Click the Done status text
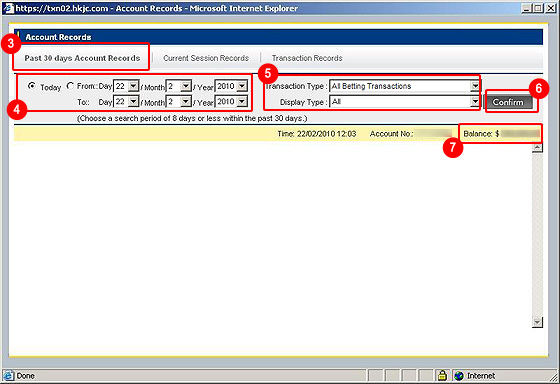Screen dimensions: 560x384 pyautogui.click(x=26, y=376)
